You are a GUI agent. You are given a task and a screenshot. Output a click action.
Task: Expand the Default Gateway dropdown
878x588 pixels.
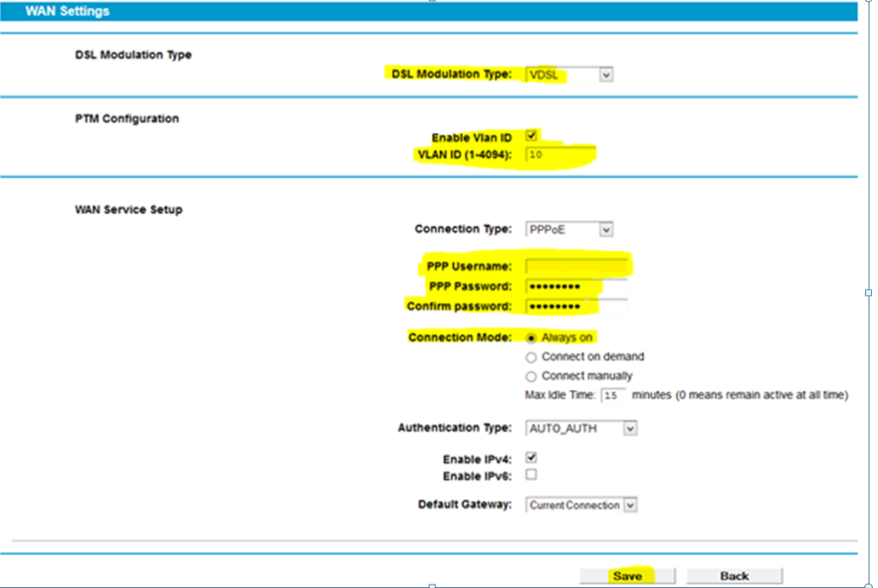pos(581,506)
